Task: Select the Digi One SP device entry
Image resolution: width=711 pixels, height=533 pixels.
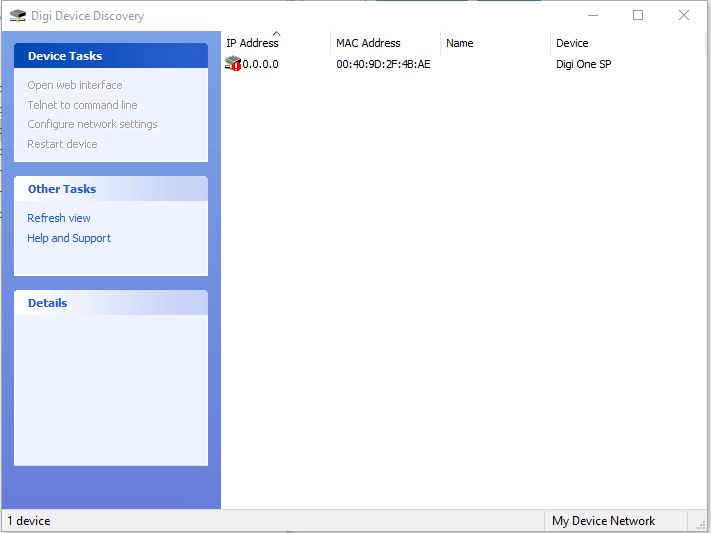Action: 583,64
